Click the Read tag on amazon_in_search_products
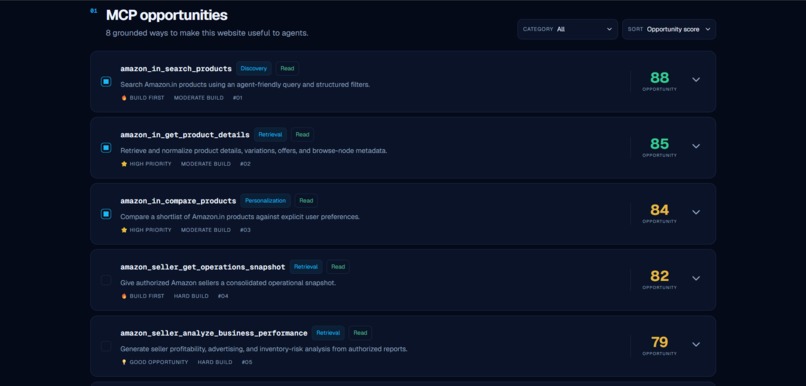Viewport: 806px width, 386px height. pos(287,68)
